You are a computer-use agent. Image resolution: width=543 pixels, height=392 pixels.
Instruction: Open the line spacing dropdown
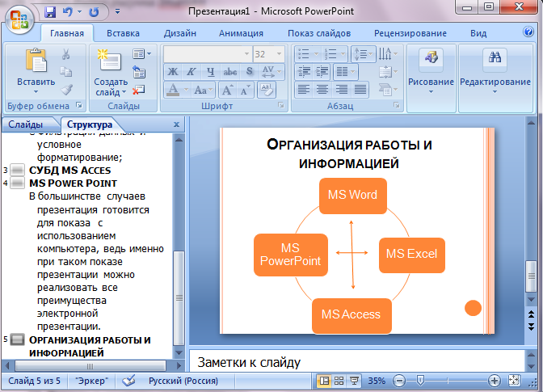click(x=364, y=54)
